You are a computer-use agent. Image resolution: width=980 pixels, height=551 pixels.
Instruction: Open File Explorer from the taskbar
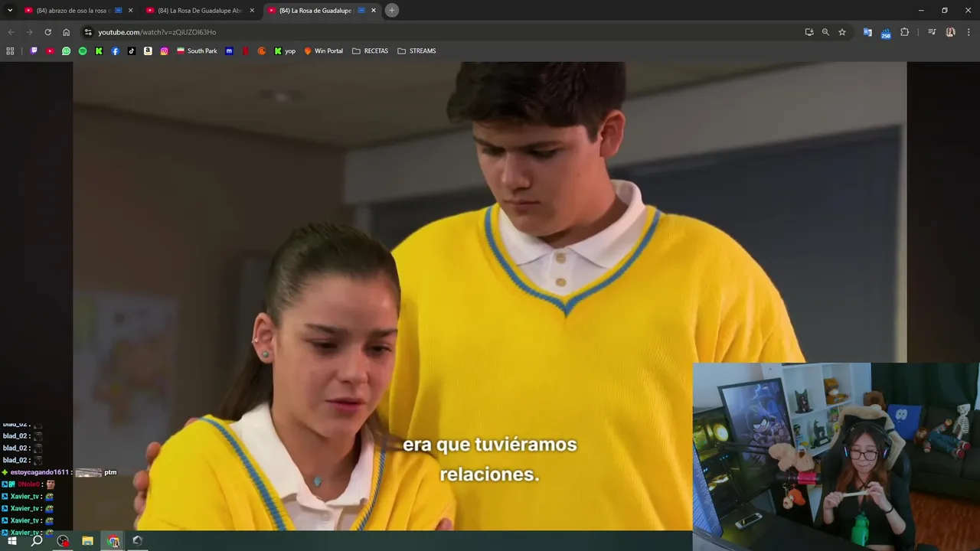(x=88, y=541)
